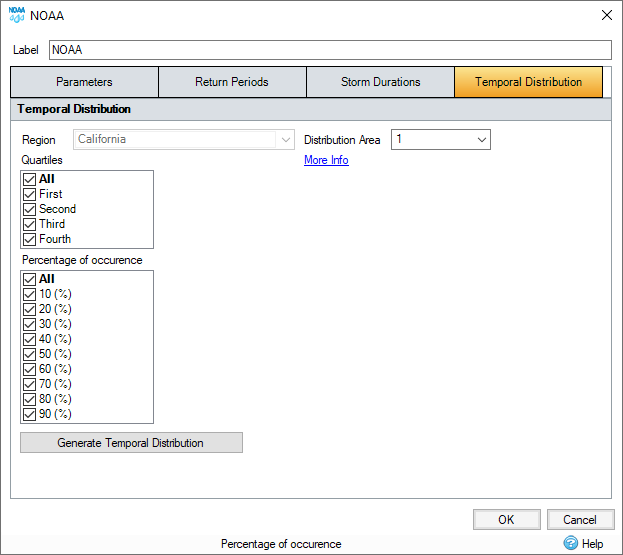Switch to the Return Periods tab
This screenshot has height=555, width=623.
(232, 82)
